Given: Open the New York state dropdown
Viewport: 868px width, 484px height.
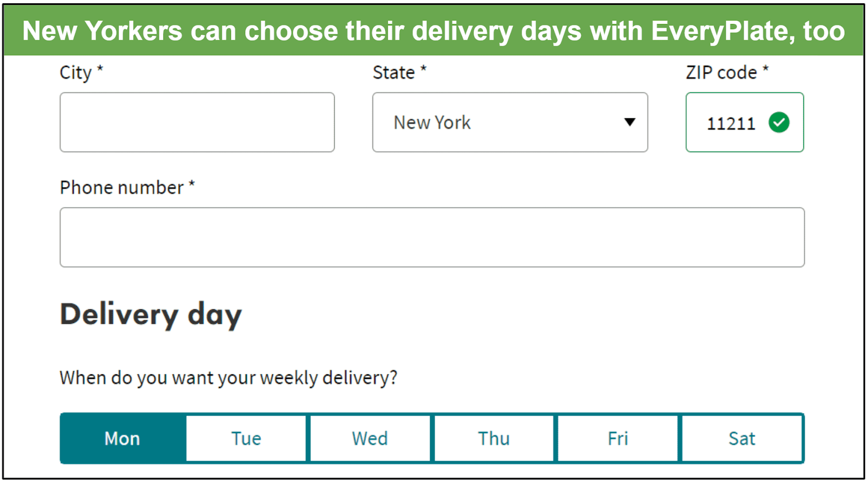Looking at the screenshot, I should pyautogui.click(x=510, y=122).
